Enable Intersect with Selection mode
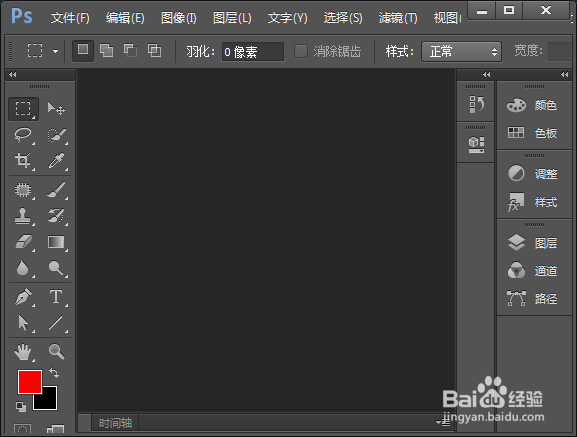The width and height of the screenshot is (577, 437). click(154, 50)
